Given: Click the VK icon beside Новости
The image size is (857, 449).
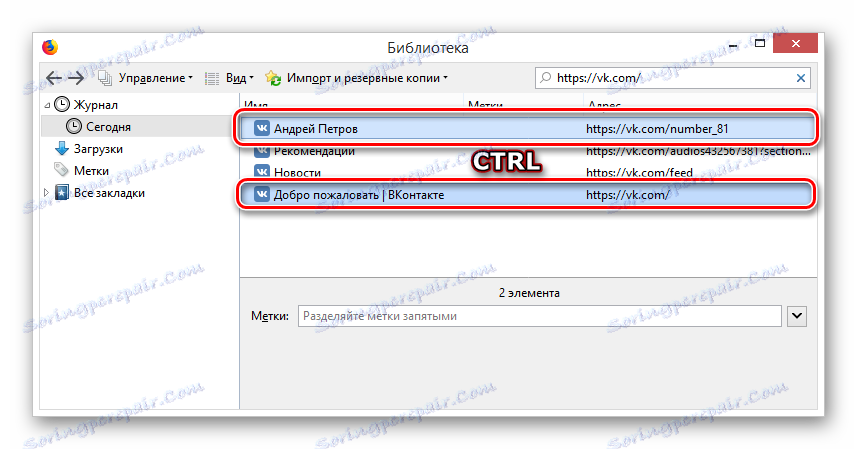Looking at the screenshot, I should click(262, 172).
